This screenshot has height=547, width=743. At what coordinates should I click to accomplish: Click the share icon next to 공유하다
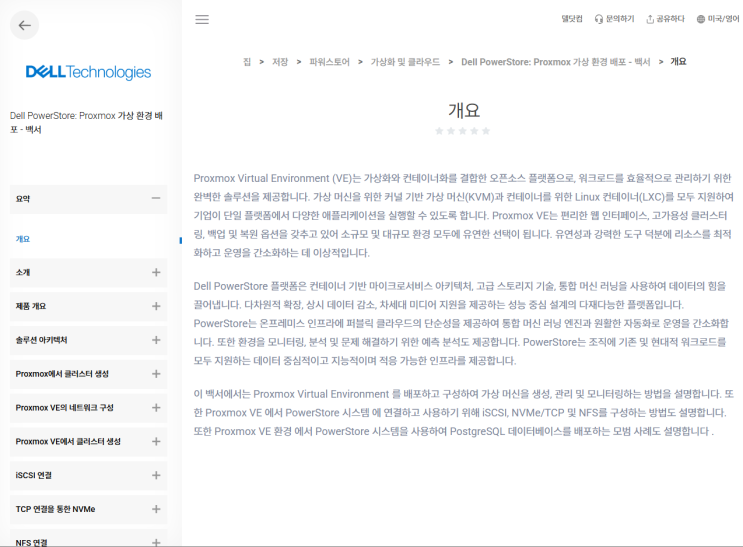650,19
